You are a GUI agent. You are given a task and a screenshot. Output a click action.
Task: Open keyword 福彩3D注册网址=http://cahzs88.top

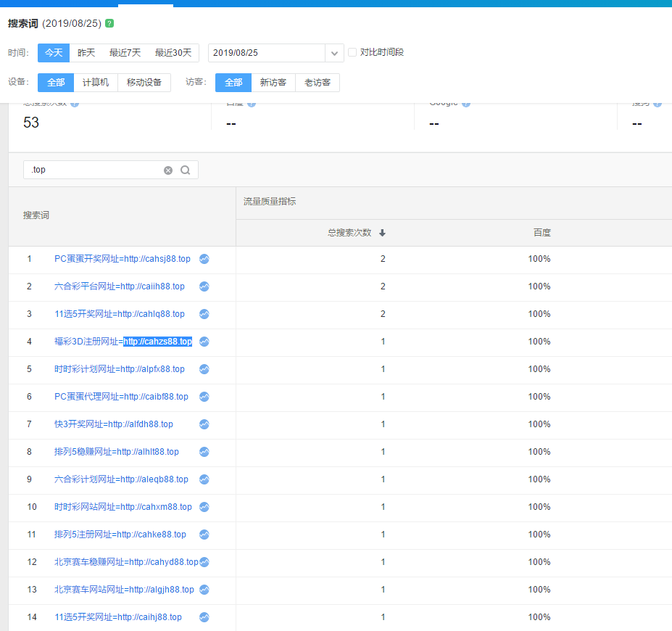pyautogui.click(x=123, y=342)
